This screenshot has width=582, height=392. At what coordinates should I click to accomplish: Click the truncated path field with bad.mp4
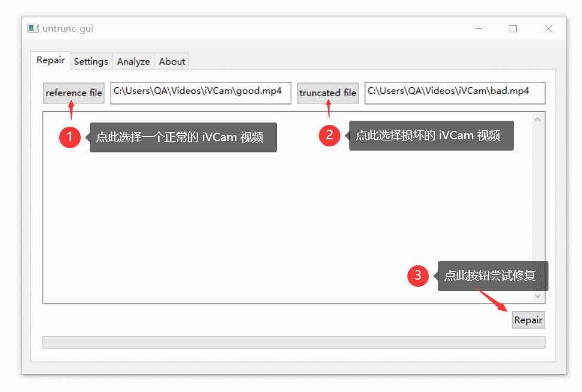[455, 93]
